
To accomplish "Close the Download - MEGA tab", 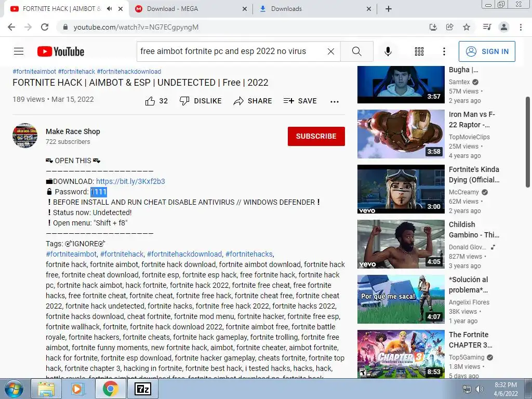I will coord(244,9).
